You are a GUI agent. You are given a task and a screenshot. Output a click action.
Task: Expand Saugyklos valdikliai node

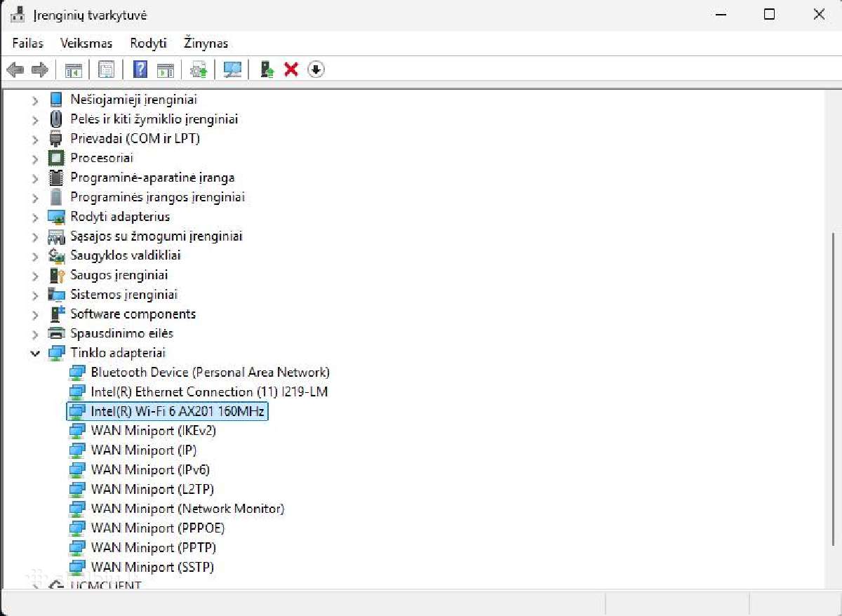pyautogui.click(x=35, y=256)
